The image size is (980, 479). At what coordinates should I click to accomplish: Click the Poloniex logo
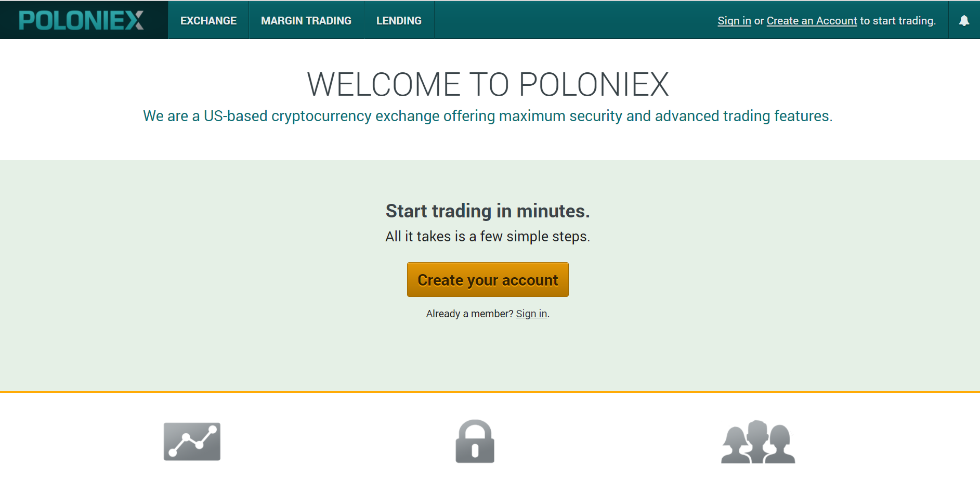click(81, 20)
